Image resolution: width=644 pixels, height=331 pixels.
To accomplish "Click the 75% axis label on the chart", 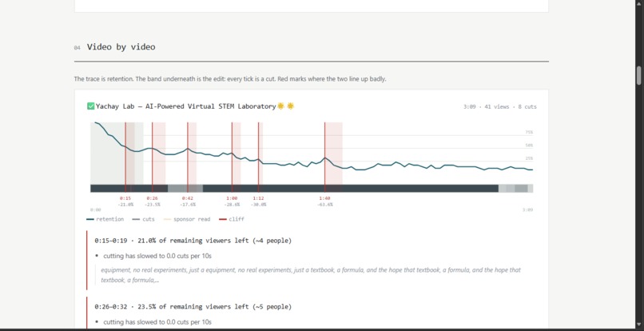I will click(x=529, y=133).
